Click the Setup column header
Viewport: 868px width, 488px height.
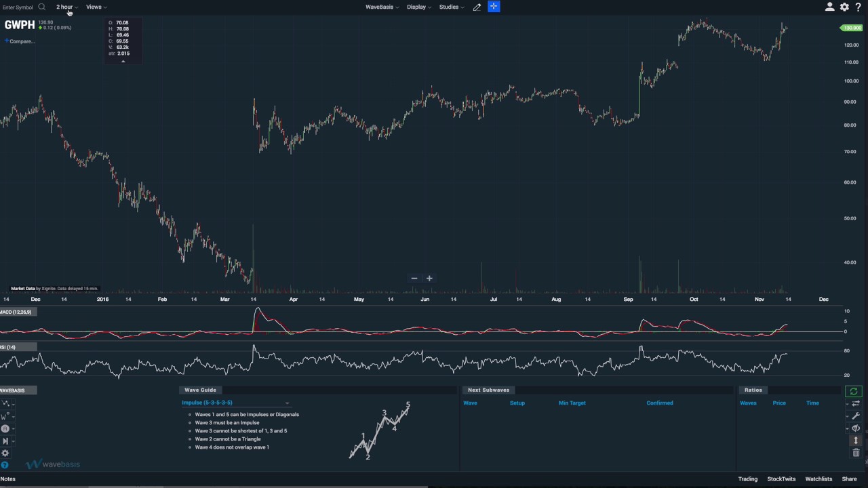[517, 403]
